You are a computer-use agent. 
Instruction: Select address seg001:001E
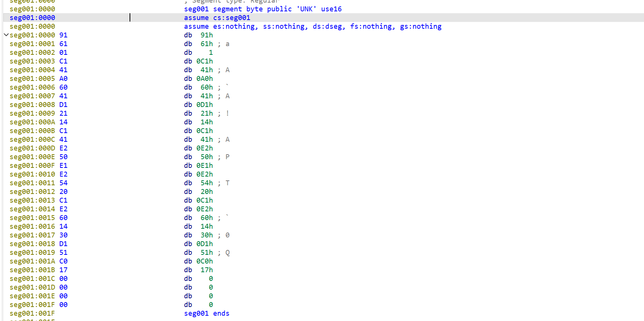pyautogui.click(x=32, y=296)
